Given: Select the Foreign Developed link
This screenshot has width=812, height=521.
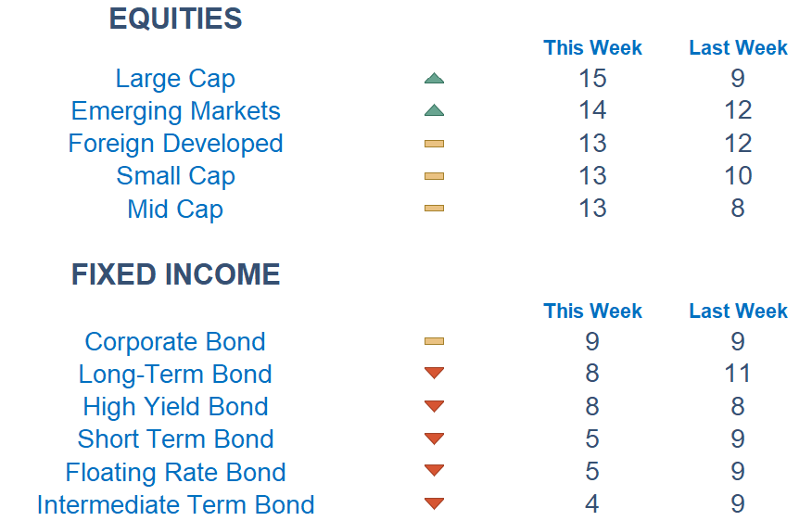Looking at the screenshot, I should click(175, 144).
